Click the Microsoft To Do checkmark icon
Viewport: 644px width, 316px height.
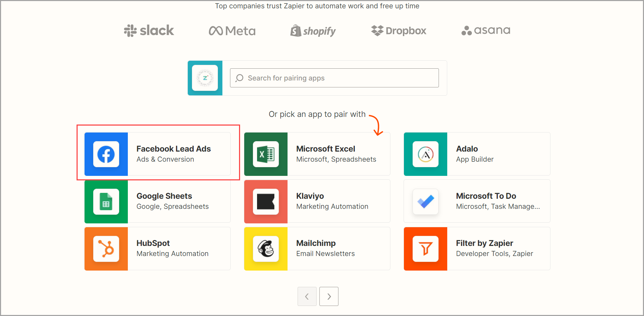(x=425, y=202)
